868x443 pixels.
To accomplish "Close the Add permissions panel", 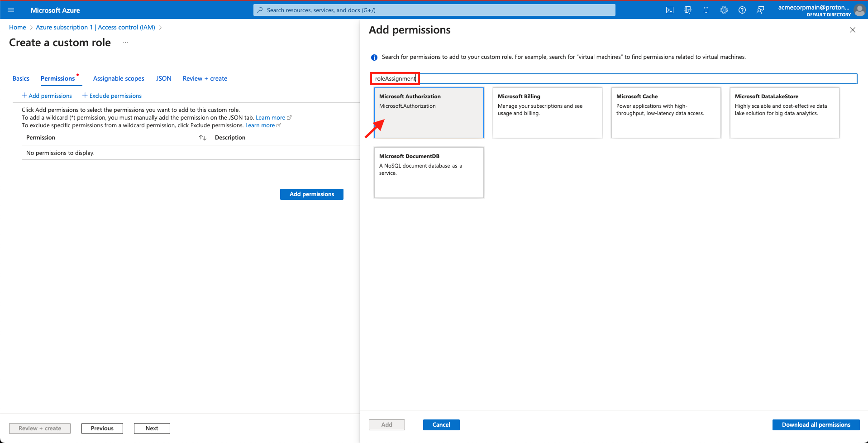I will point(853,30).
